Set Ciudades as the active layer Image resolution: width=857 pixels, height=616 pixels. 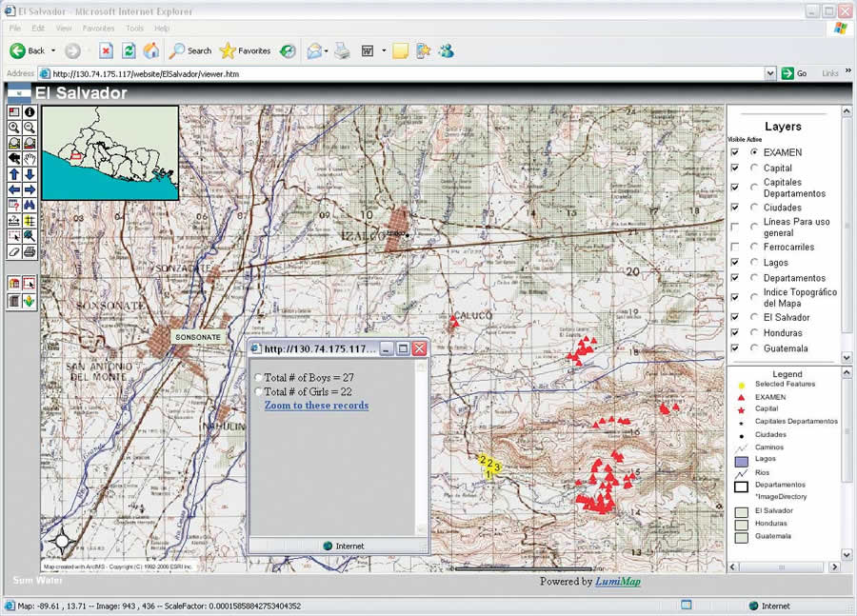[x=754, y=208]
